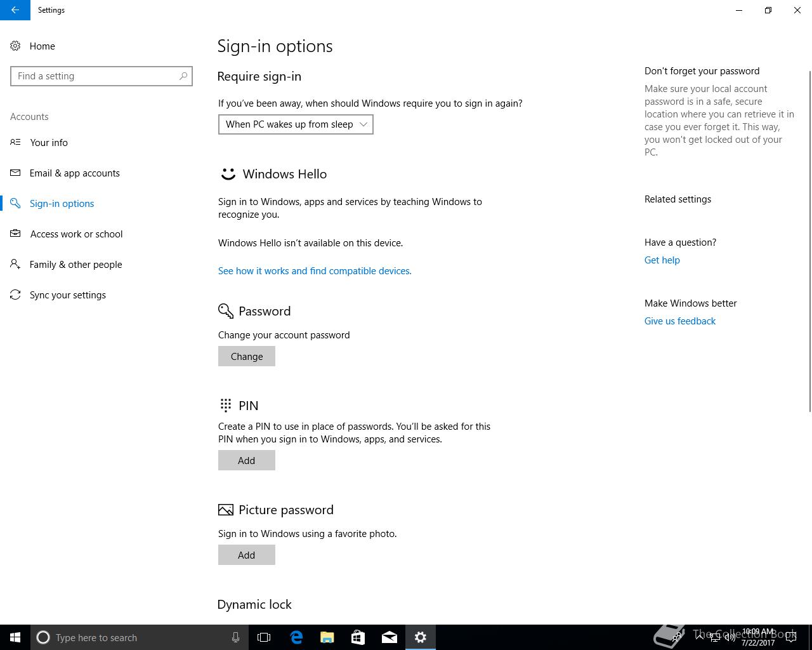Click the Home gear icon
The image size is (812, 650).
15,46
